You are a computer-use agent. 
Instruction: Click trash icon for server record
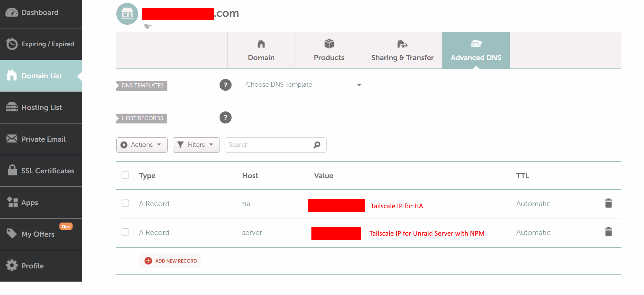[x=608, y=232]
